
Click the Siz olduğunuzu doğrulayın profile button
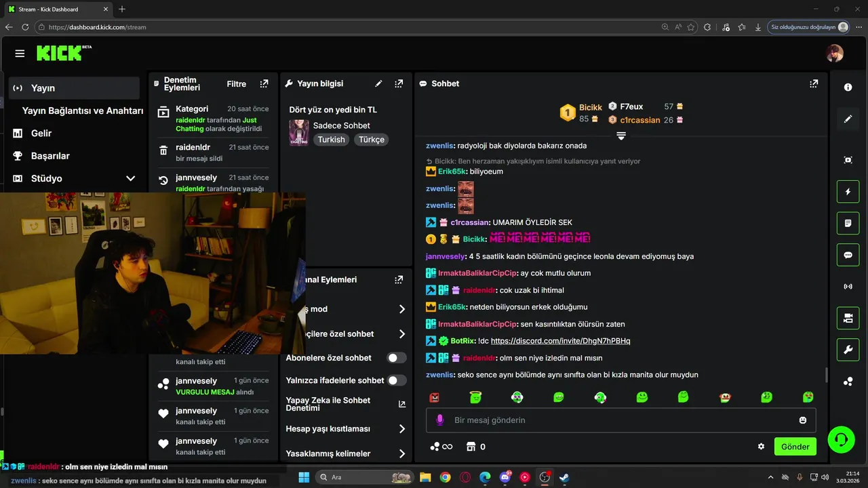point(809,27)
